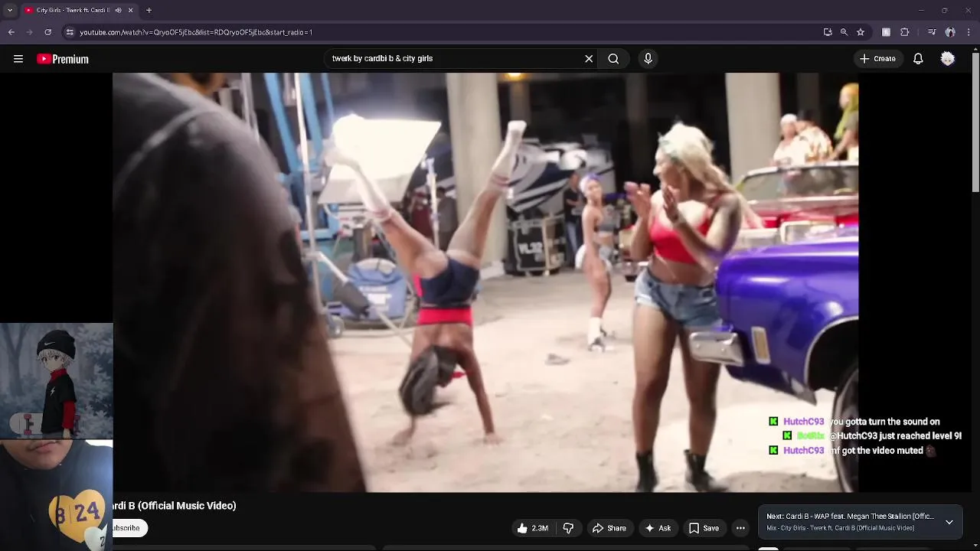Go to YouTube Premium home logo
Image resolution: width=980 pixels, height=551 pixels.
point(63,59)
